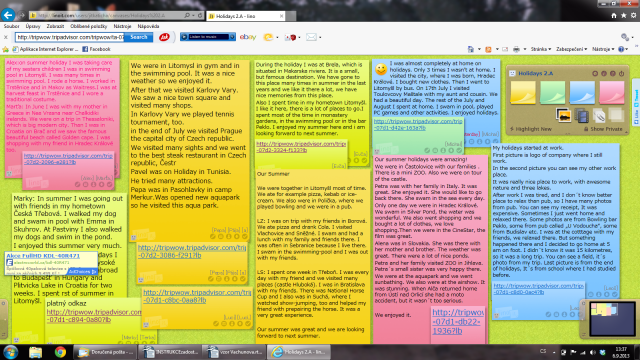
Task: Open the Facebook favorites bar link
Action: tap(96, 49)
